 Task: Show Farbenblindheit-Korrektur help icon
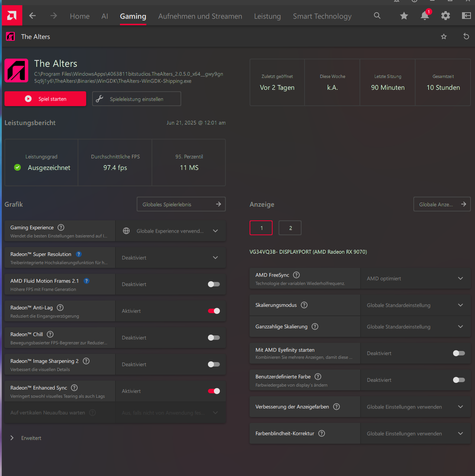[322, 433]
